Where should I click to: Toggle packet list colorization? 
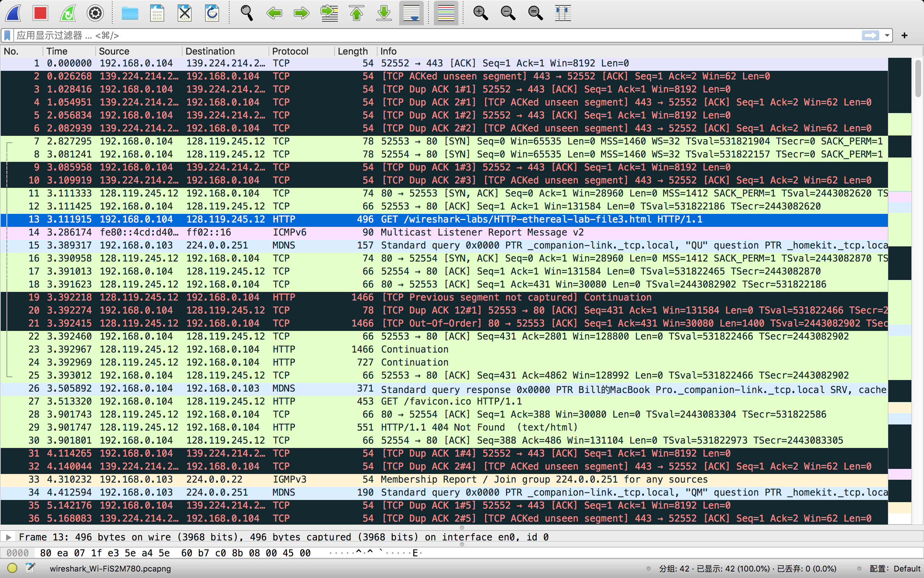[x=446, y=13]
